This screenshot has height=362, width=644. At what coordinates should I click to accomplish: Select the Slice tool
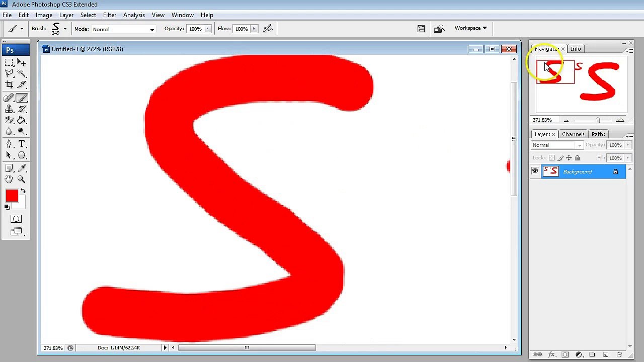point(22,84)
